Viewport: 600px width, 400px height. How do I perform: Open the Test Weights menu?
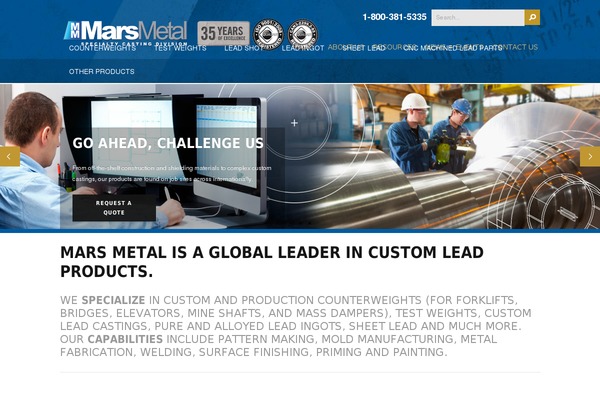click(x=180, y=48)
